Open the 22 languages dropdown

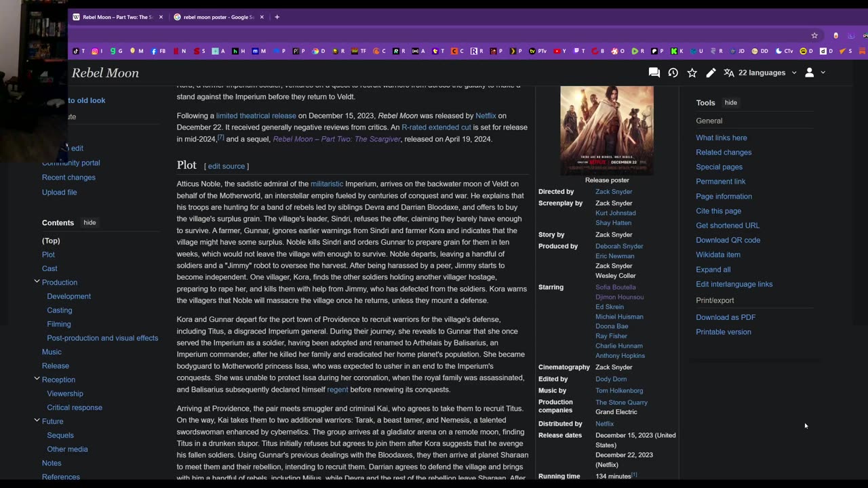760,73
